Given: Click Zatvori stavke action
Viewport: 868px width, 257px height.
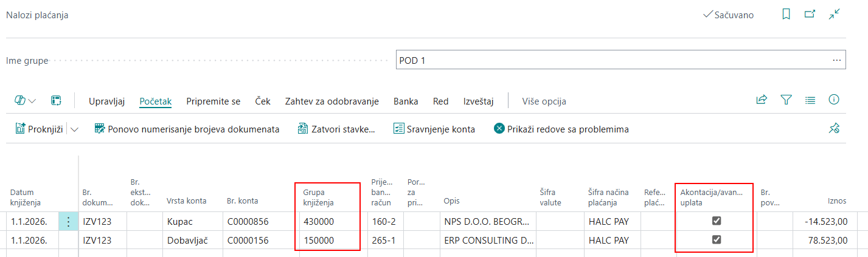Looking at the screenshot, I should 336,129.
